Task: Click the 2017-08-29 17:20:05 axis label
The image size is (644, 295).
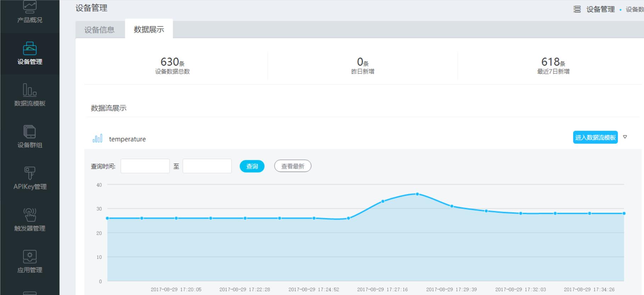Action: [176, 289]
